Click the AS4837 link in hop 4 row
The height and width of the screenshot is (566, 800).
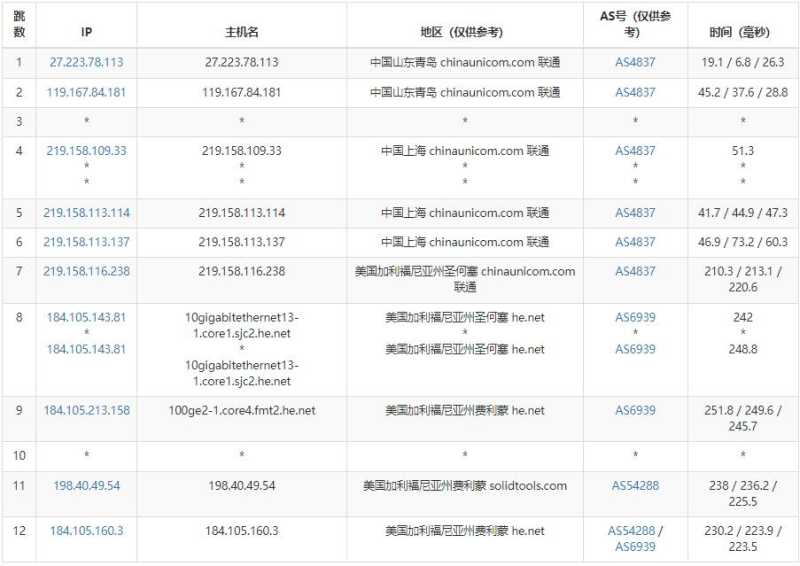[x=635, y=151]
